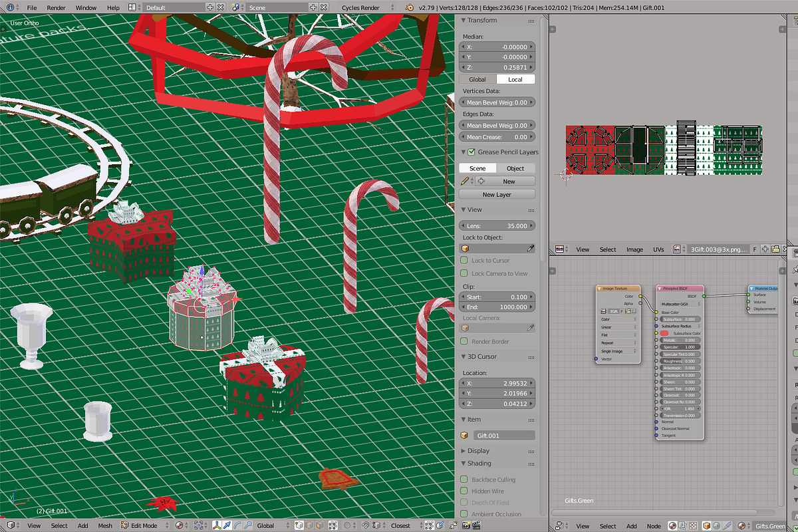Click the pivot point selector icon

point(201,525)
